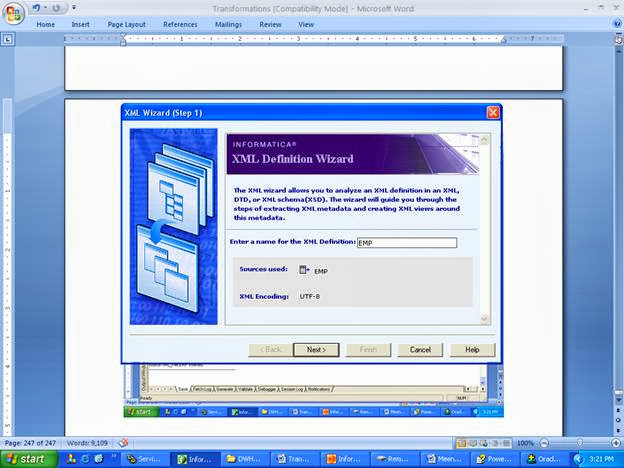Open the Insert ribbon tab

80,25
